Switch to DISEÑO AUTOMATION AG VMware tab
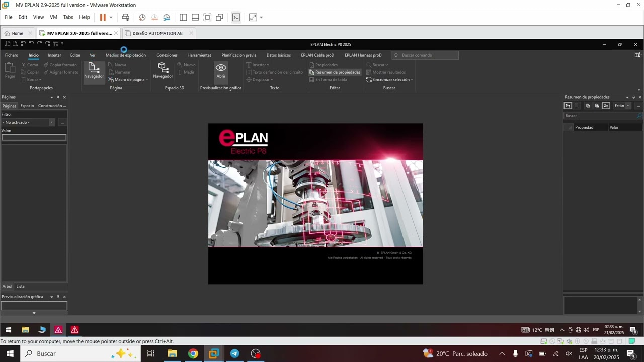Image resolution: width=644 pixels, height=362 pixels. pos(158,33)
